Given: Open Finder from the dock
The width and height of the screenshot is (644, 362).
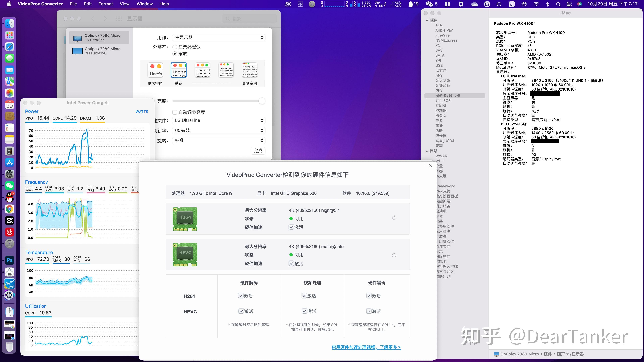Looking at the screenshot, I should coord(10,24).
